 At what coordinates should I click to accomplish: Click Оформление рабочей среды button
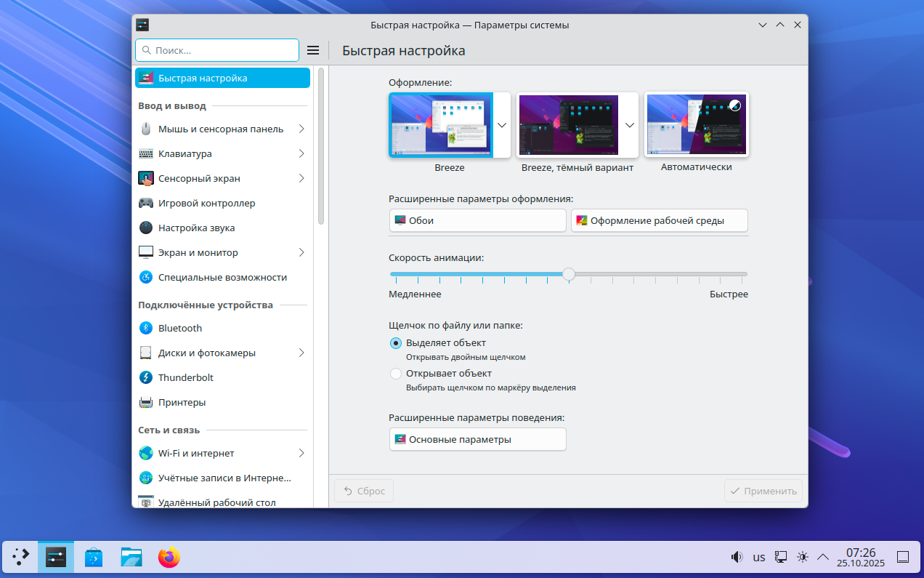pos(660,220)
